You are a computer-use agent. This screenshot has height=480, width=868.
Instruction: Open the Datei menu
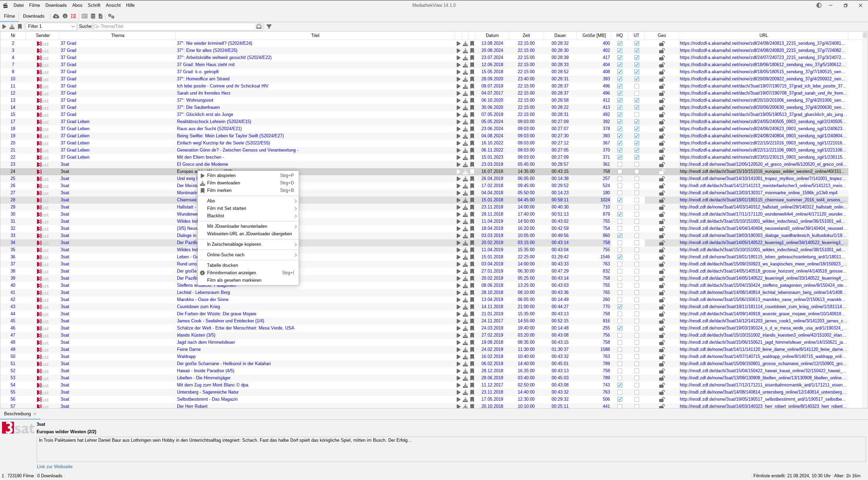pos(19,5)
